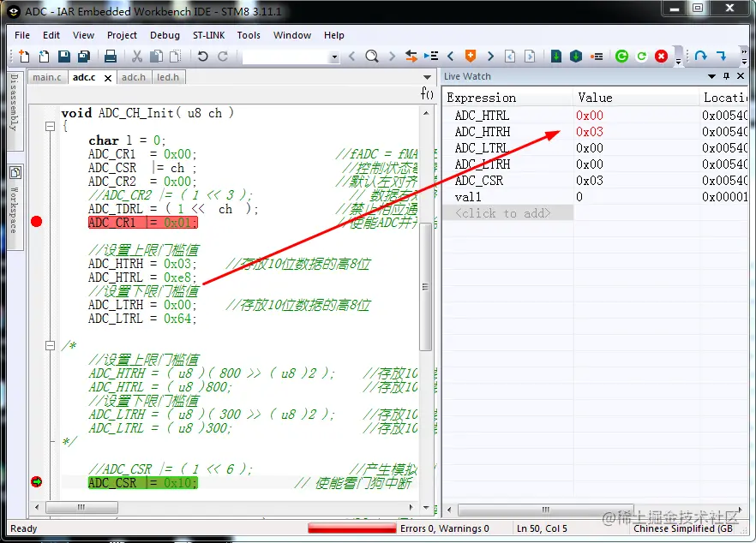Viewport: 756px width, 543px height.
Task: Print the document using the printer icon
Action: 111,57
